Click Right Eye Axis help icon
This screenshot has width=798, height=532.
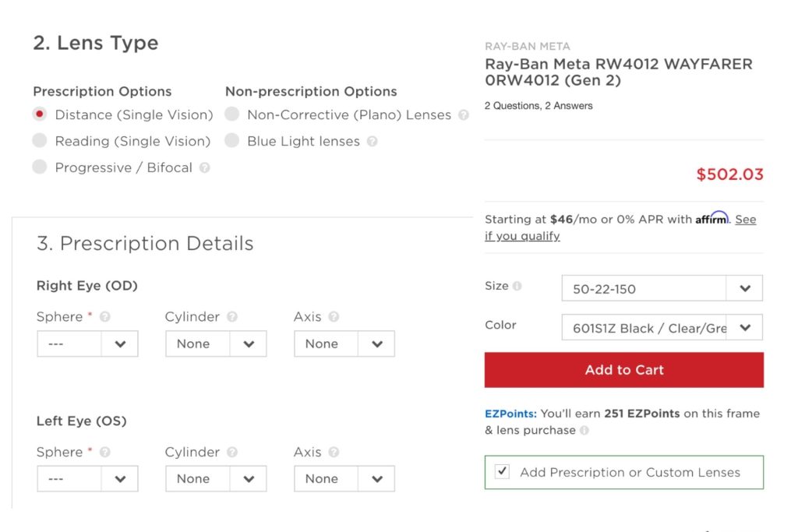(x=334, y=317)
